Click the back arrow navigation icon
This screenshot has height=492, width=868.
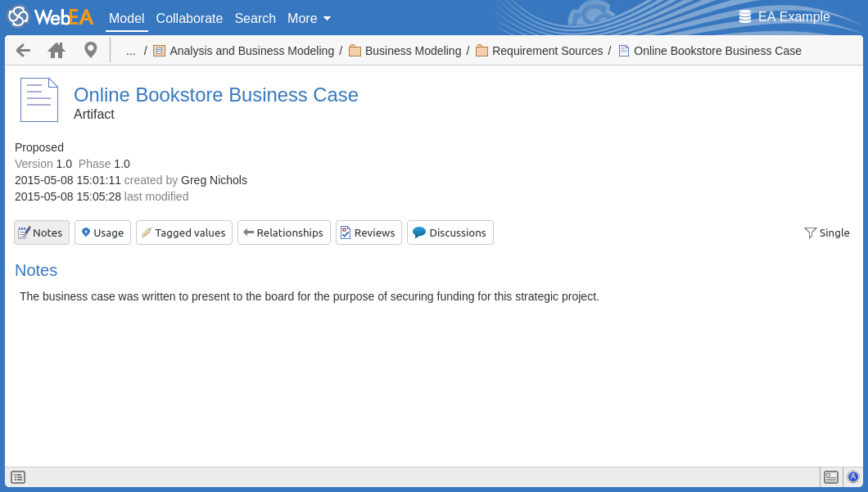(x=23, y=51)
